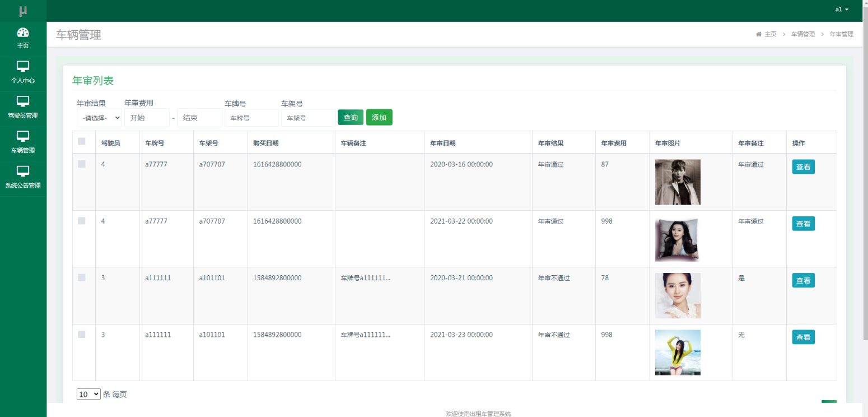Check the row dated 2021-03-23
This screenshot has width=868, height=417.
click(x=82, y=334)
